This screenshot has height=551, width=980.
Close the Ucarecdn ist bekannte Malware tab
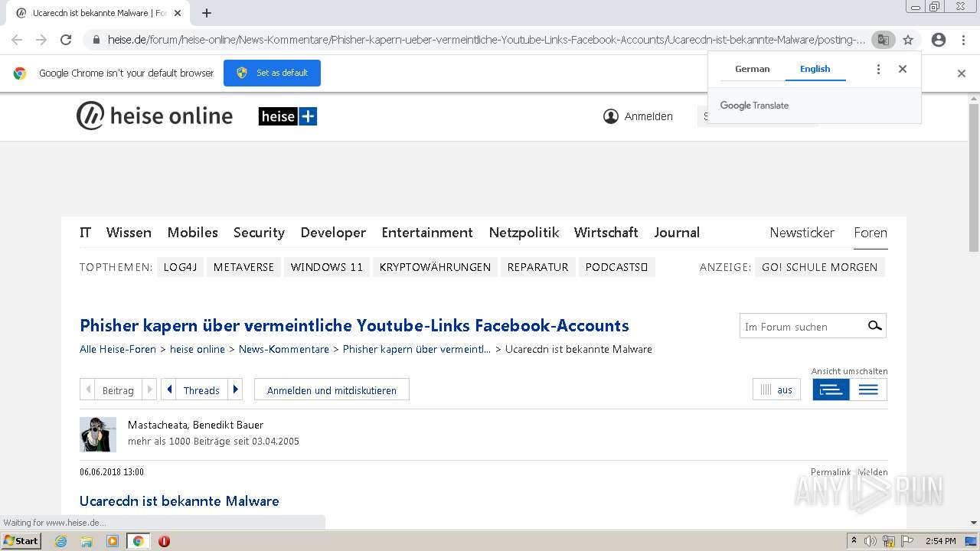pos(178,13)
